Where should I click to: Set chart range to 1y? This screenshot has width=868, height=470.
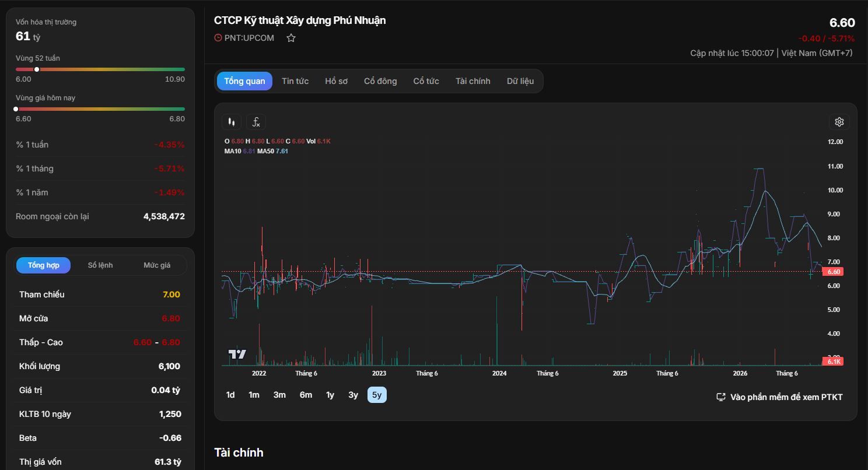[330, 395]
